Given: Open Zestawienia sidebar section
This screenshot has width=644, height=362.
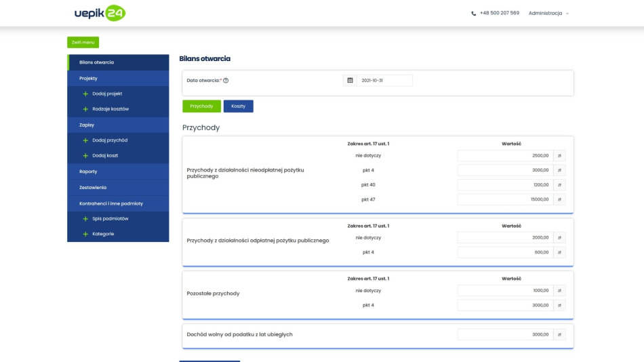Looking at the screenshot, I should pyautogui.click(x=118, y=187).
